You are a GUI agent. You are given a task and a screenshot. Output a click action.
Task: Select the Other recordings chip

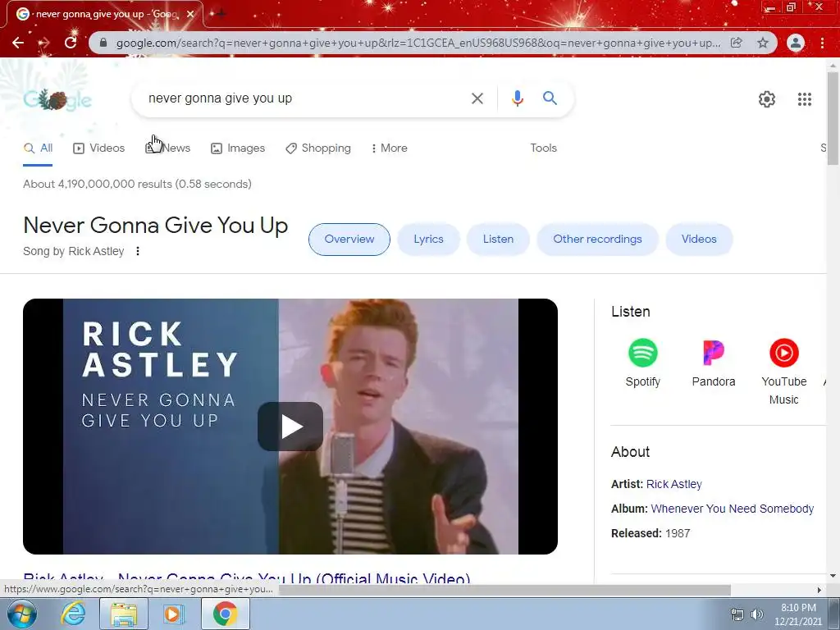[x=597, y=240]
